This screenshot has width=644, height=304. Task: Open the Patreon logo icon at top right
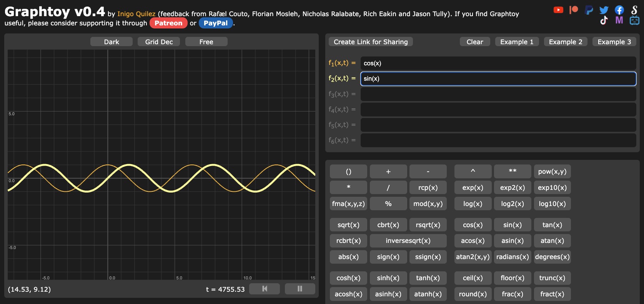574,10
